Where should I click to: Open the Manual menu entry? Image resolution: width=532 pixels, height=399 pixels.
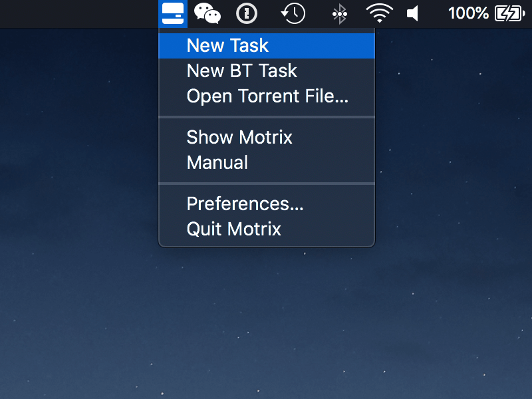(267, 162)
